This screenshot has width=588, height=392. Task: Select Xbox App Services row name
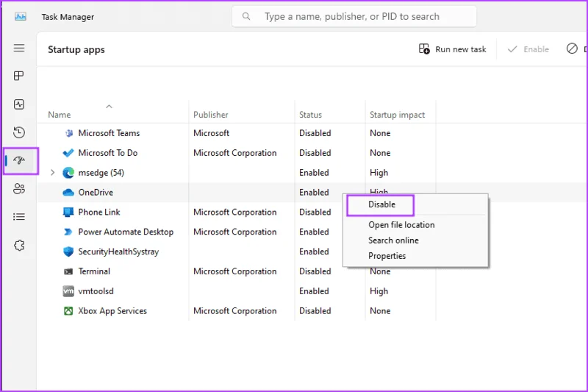112,311
